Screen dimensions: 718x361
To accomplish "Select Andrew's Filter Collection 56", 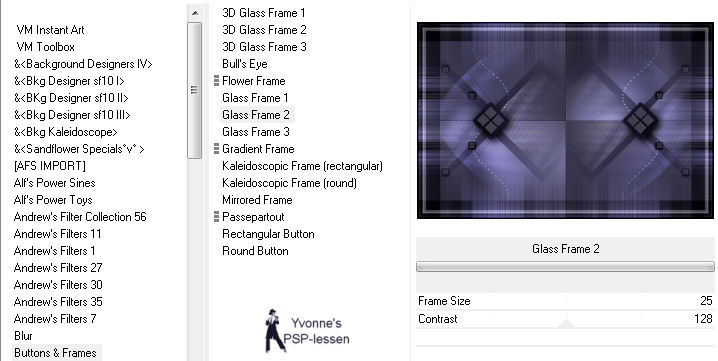I will click(80, 217).
